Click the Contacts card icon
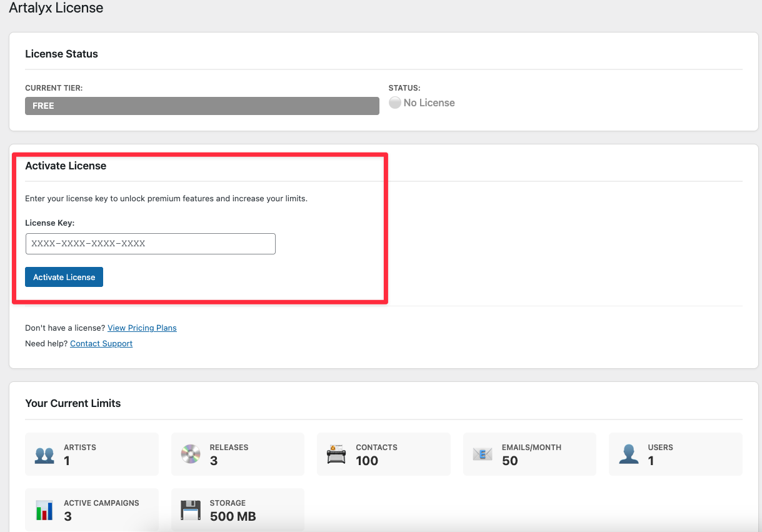The height and width of the screenshot is (532, 762). point(336,454)
